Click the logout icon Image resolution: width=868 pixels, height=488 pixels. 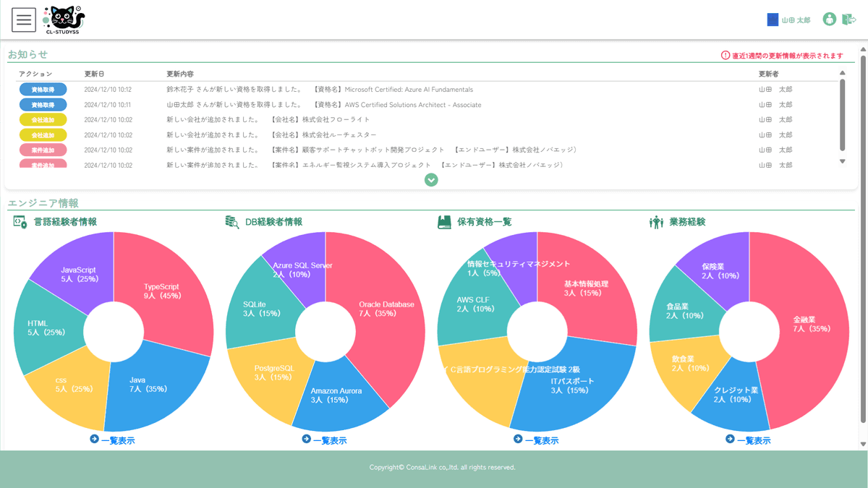click(848, 20)
